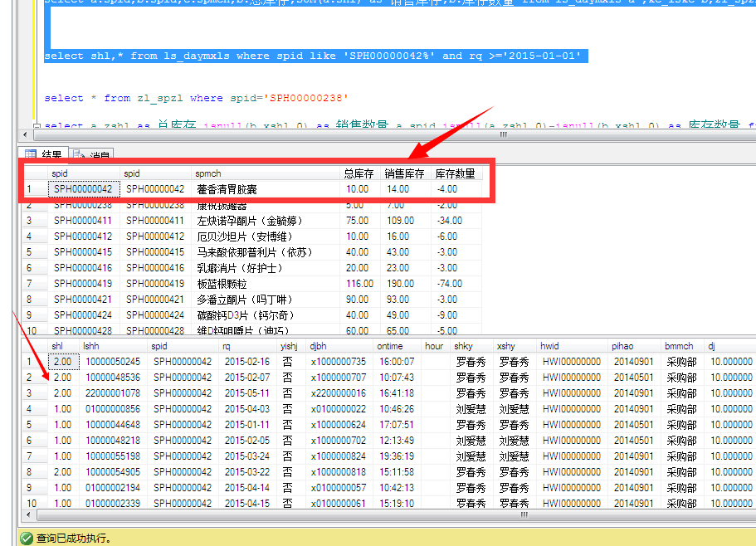Click the 否 value in the yishj column
Screen dimensions: 756x546
289,362
